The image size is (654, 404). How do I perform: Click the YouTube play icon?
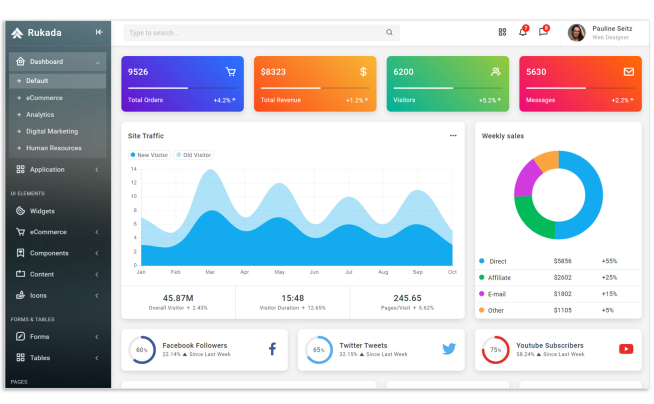(x=626, y=349)
